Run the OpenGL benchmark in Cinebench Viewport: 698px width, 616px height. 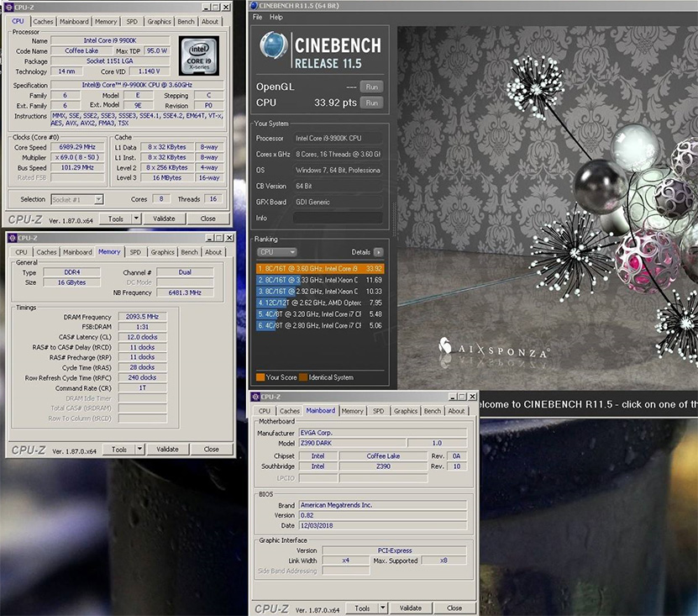pyautogui.click(x=372, y=87)
